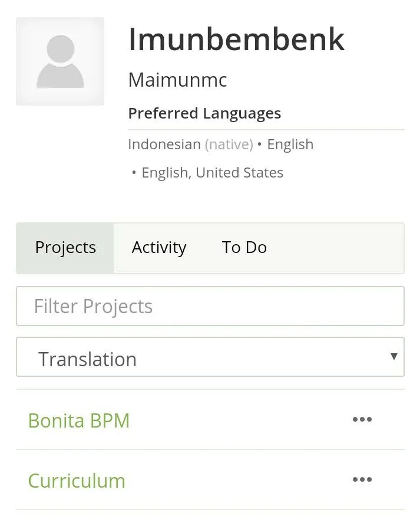Click the Preferred Languages heading
The image size is (420, 516).
tap(204, 114)
